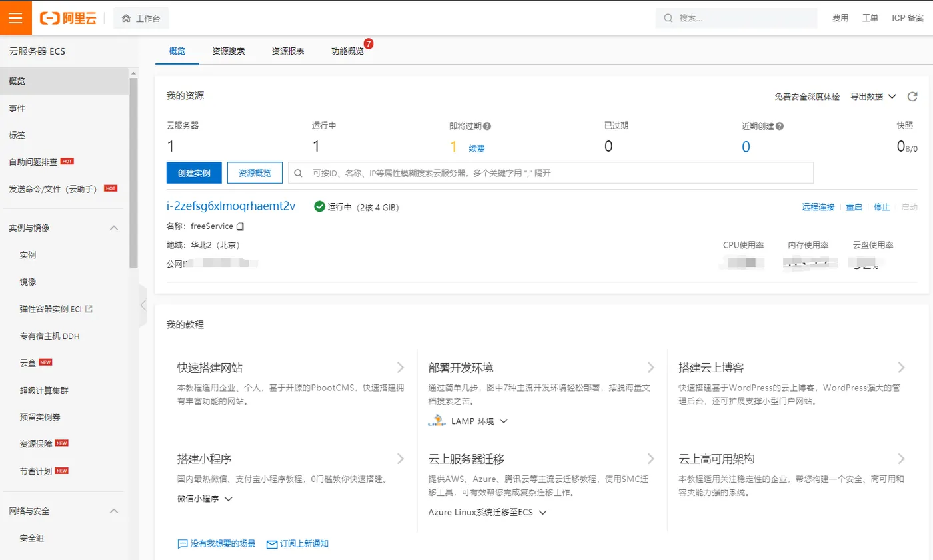
Task: Collapse the 网络与安全 sidebar section
Action: pyautogui.click(x=114, y=511)
